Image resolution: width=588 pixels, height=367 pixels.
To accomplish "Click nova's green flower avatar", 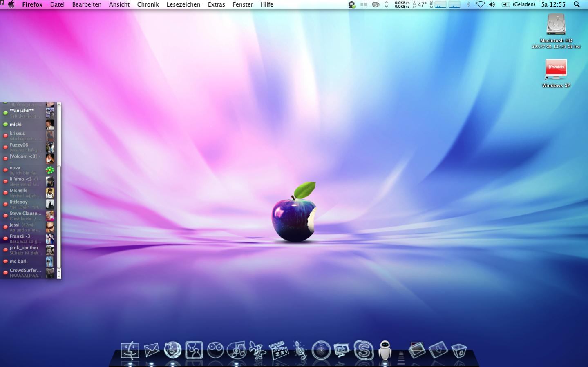I will point(50,170).
